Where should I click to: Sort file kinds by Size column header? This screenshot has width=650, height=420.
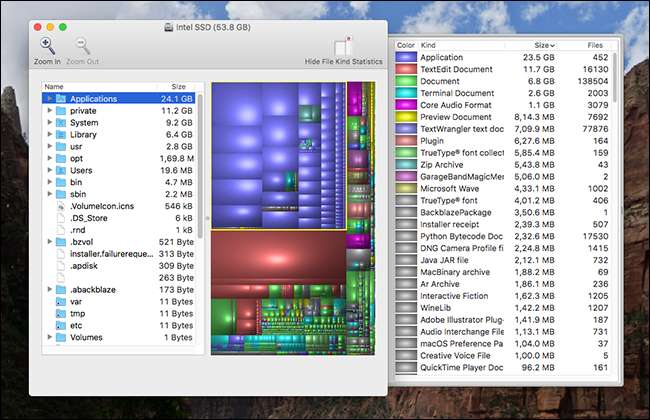pyautogui.click(x=543, y=45)
